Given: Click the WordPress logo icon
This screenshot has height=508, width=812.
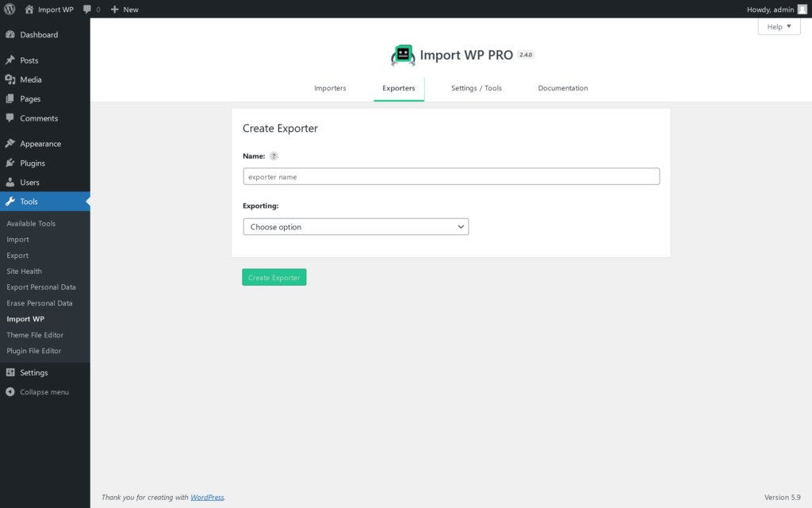Looking at the screenshot, I should 10,10.
